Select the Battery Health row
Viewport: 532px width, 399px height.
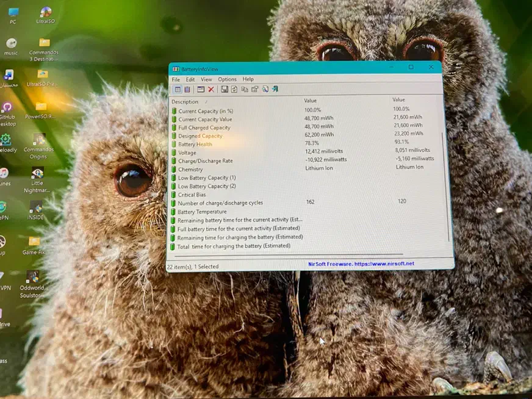pyautogui.click(x=195, y=145)
